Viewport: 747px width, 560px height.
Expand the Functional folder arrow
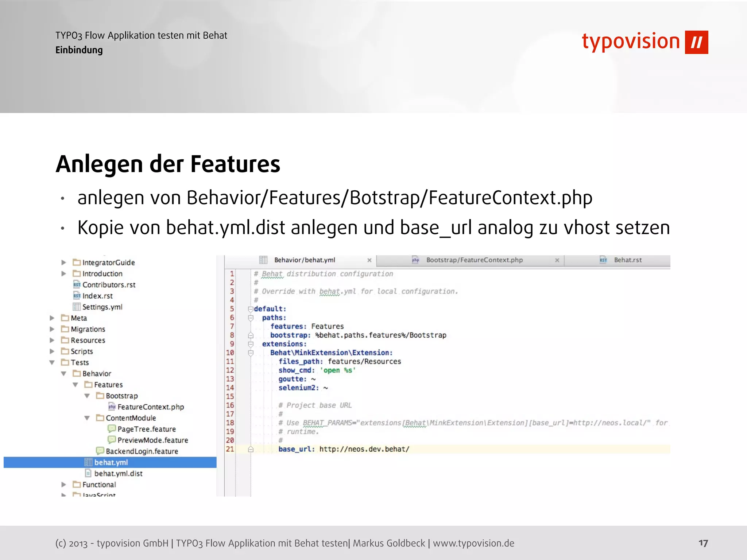pyautogui.click(x=63, y=485)
